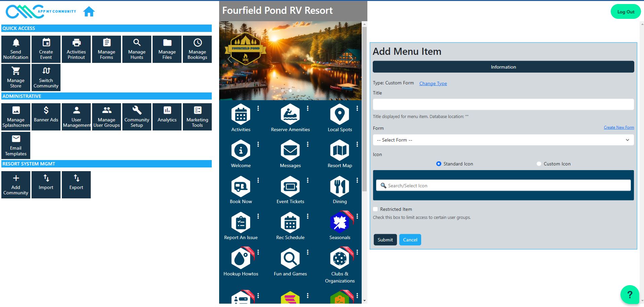Screen dimensions: 644x307
Task: Open the Manage User Groups tile
Action: pyautogui.click(x=107, y=117)
